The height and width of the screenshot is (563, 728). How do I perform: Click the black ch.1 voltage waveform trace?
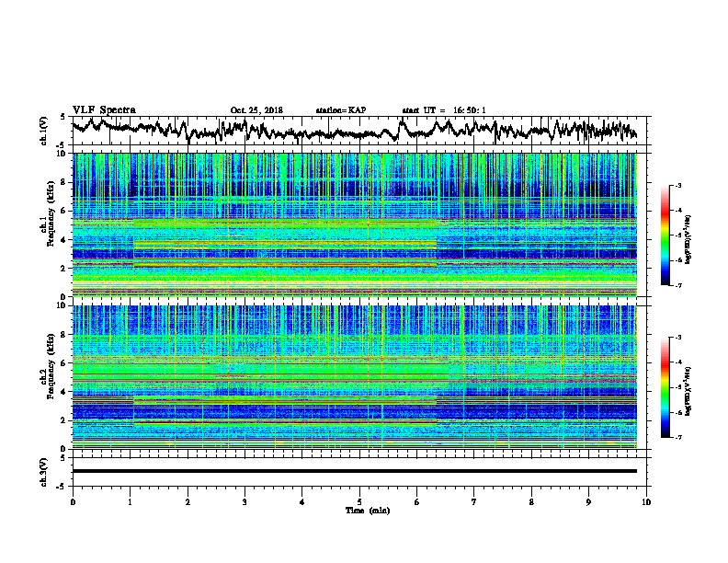(x=354, y=131)
